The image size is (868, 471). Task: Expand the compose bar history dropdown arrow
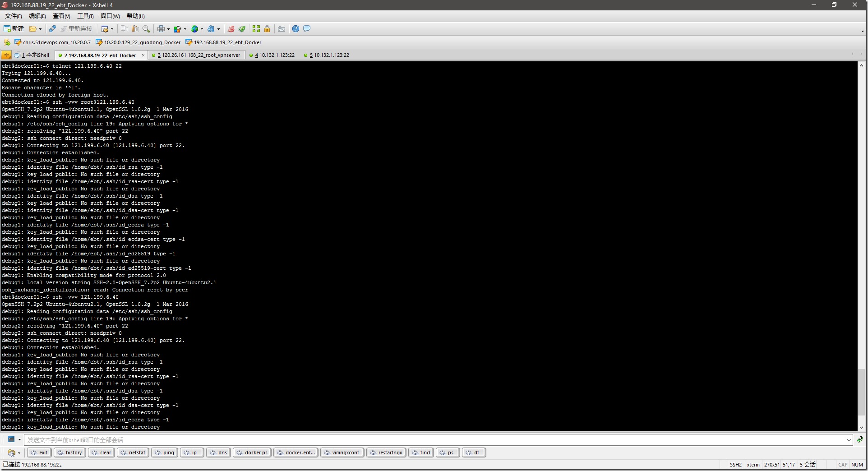point(849,439)
